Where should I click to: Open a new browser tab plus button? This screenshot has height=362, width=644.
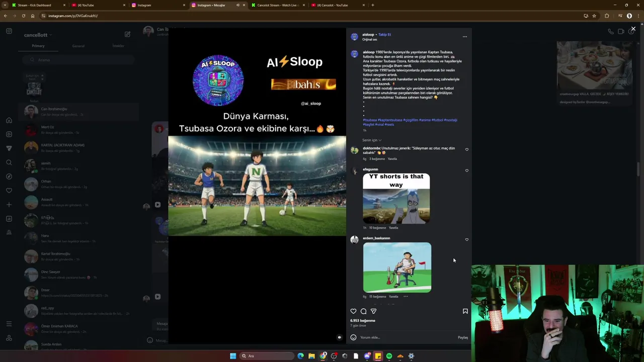[372, 5]
